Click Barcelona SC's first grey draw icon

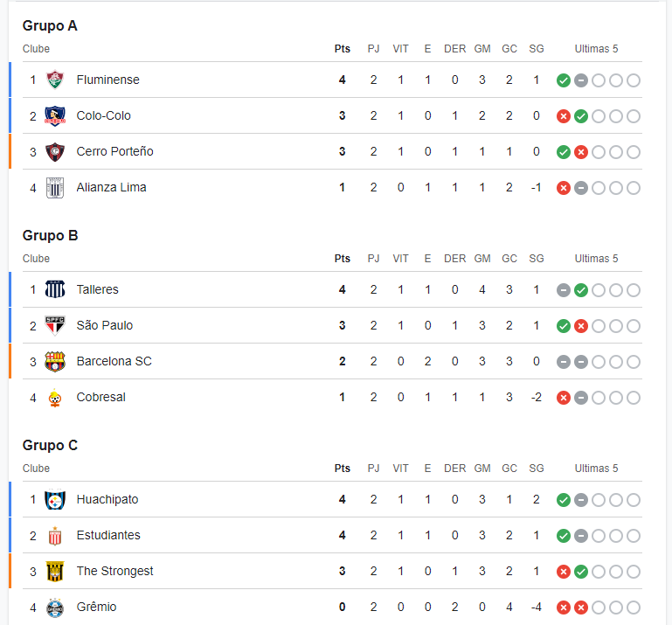pos(563,362)
